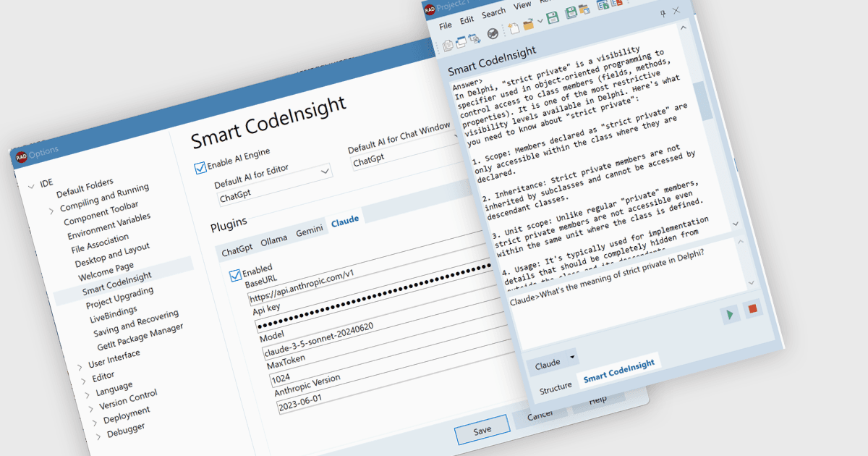Expand the Debugger tree node
This screenshot has width=868, height=456.
point(98,435)
